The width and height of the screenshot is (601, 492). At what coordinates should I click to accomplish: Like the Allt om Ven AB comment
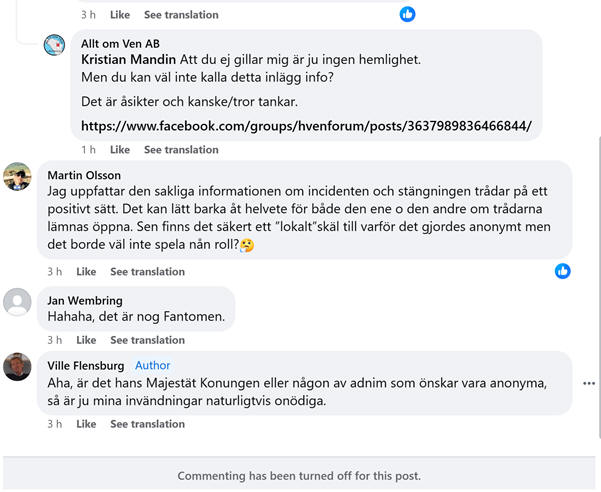pos(120,149)
